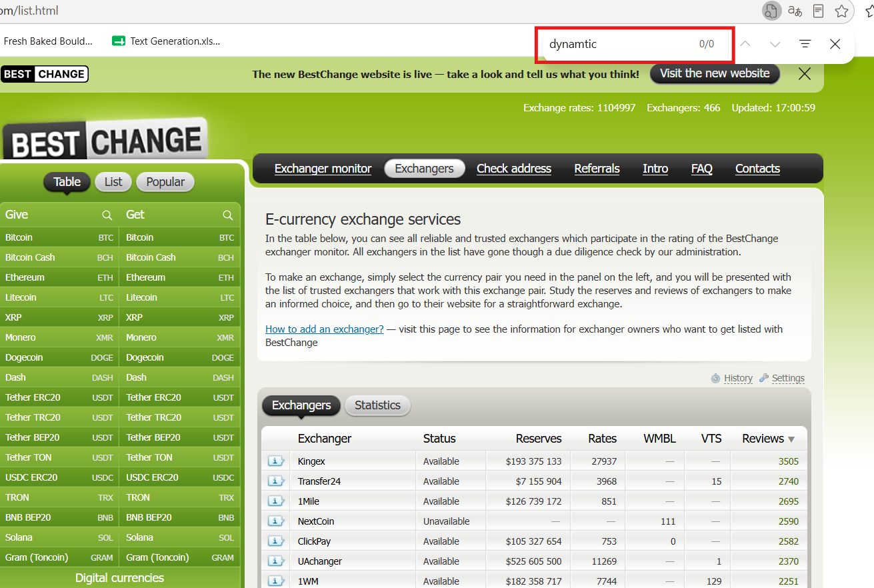
Task: Open info icon for ClickPay
Action: (x=276, y=541)
